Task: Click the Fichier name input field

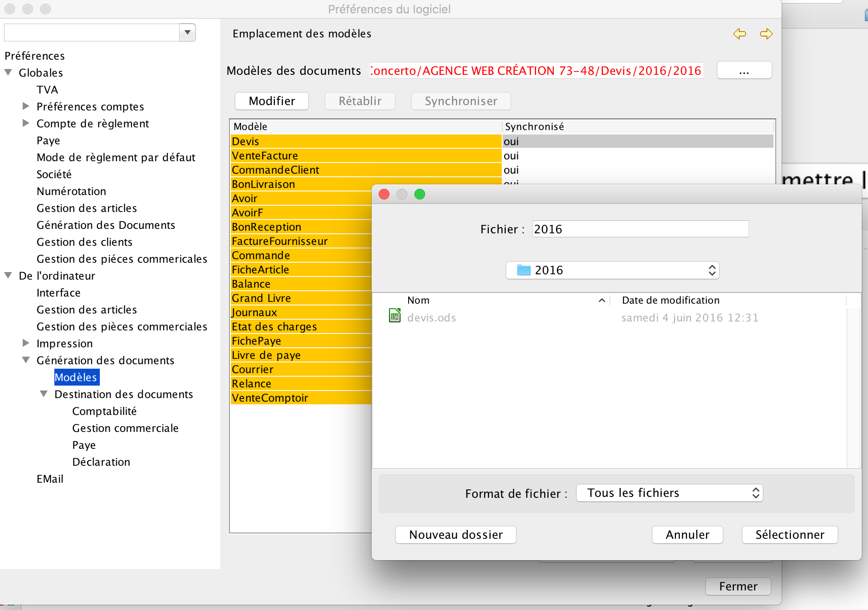Action: point(640,229)
